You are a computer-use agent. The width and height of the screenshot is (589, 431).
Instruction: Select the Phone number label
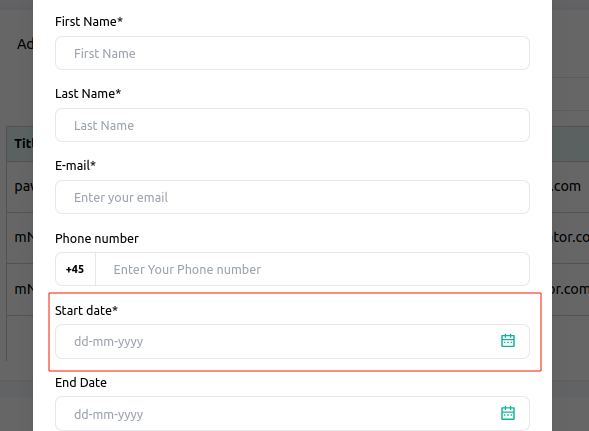click(x=97, y=239)
